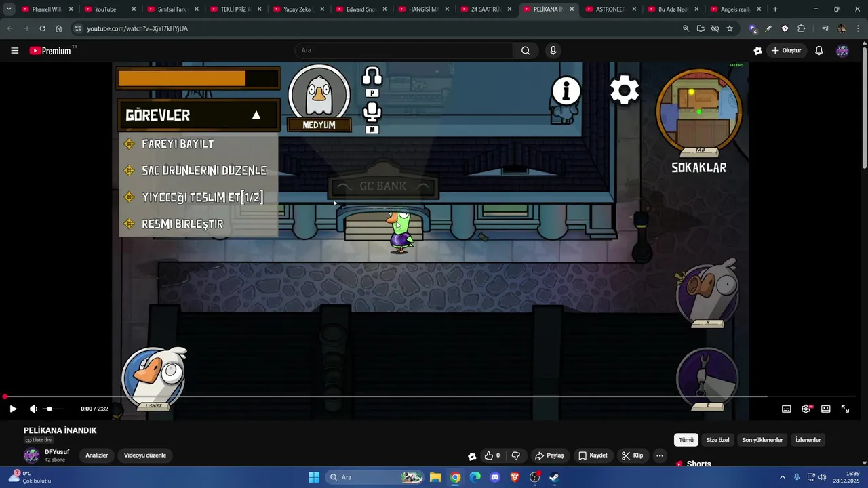Open more actions three-dot menu
Image resolution: width=868 pixels, height=488 pixels.
click(660, 455)
